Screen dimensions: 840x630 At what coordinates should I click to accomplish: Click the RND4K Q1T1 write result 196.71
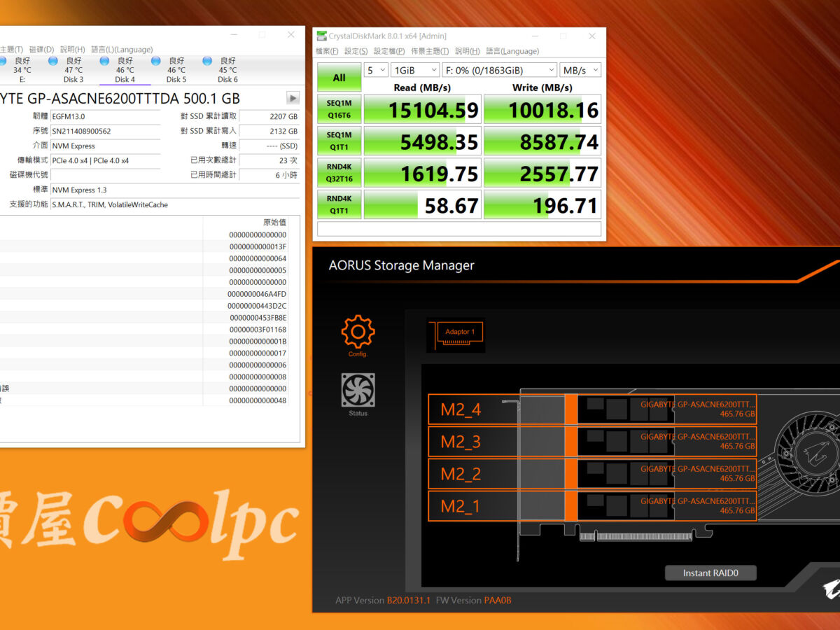(x=542, y=204)
